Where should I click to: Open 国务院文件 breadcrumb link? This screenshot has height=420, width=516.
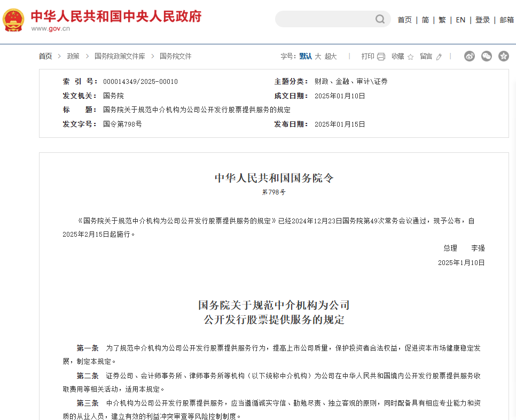(x=175, y=56)
